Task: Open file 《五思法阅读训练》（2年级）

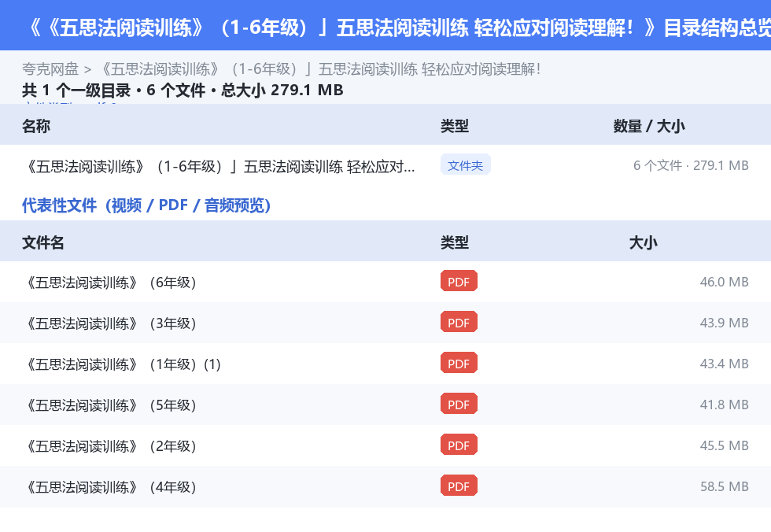Action: tap(110, 445)
